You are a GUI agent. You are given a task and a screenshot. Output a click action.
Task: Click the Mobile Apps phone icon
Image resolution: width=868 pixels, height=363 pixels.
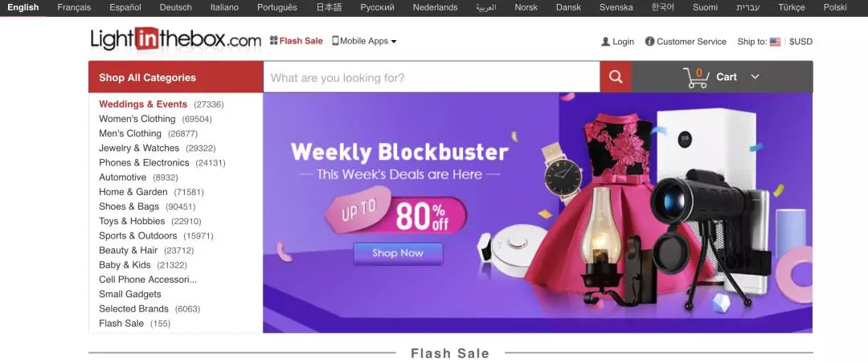(x=335, y=40)
